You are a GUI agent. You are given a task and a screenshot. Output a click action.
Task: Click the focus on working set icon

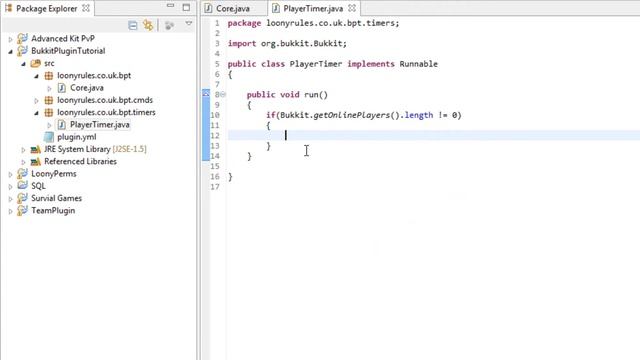click(x=169, y=26)
